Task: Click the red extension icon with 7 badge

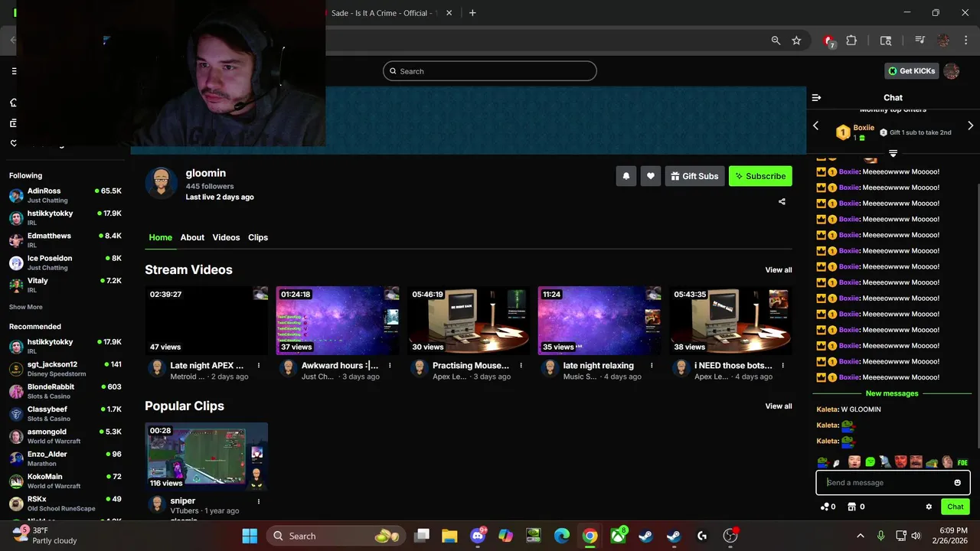Action: click(829, 41)
